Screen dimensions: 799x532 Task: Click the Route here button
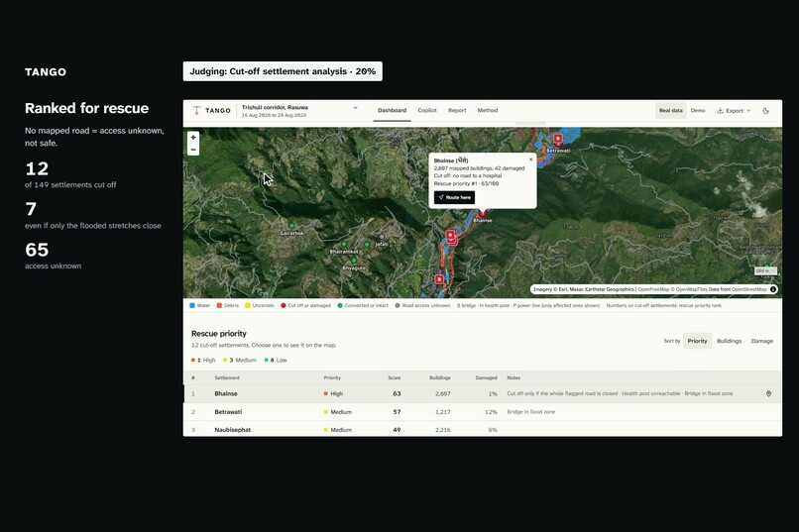tap(454, 197)
